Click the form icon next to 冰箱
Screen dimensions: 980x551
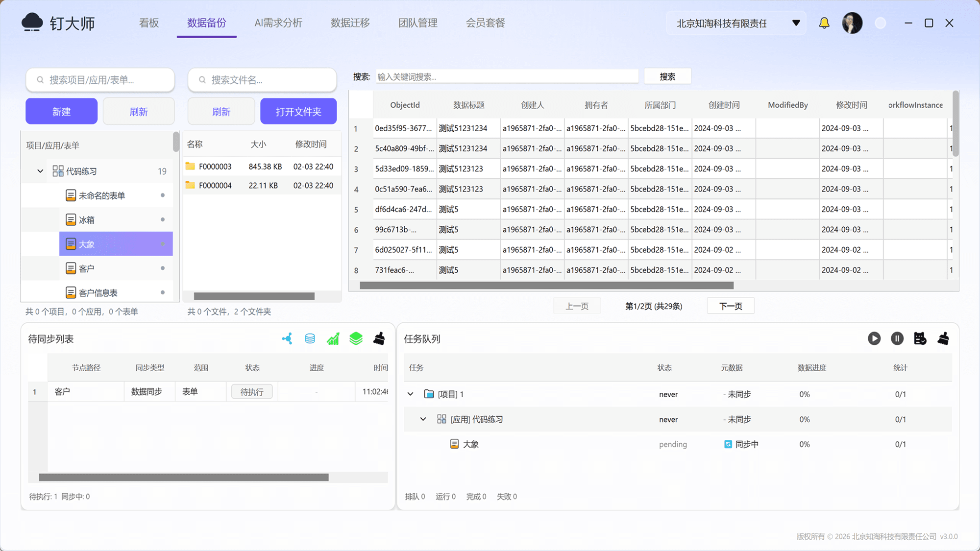pos(71,219)
